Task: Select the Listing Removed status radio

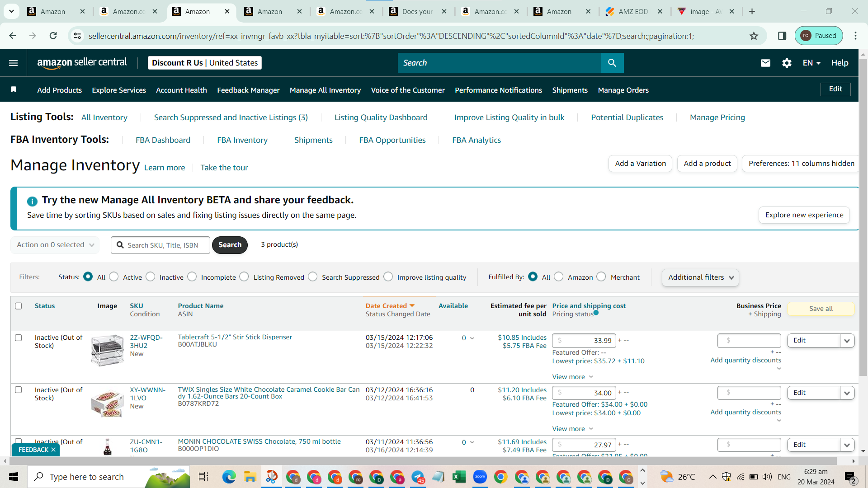Action: [x=244, y=277]
